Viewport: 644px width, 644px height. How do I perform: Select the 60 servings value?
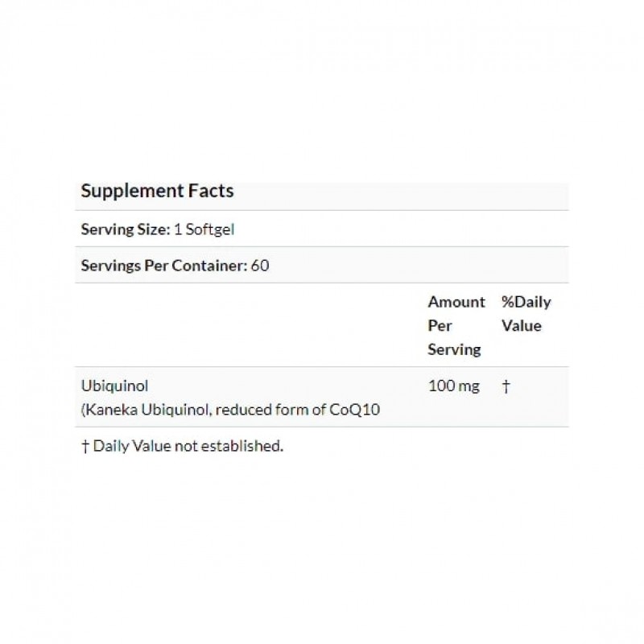[x=260, y=265]
